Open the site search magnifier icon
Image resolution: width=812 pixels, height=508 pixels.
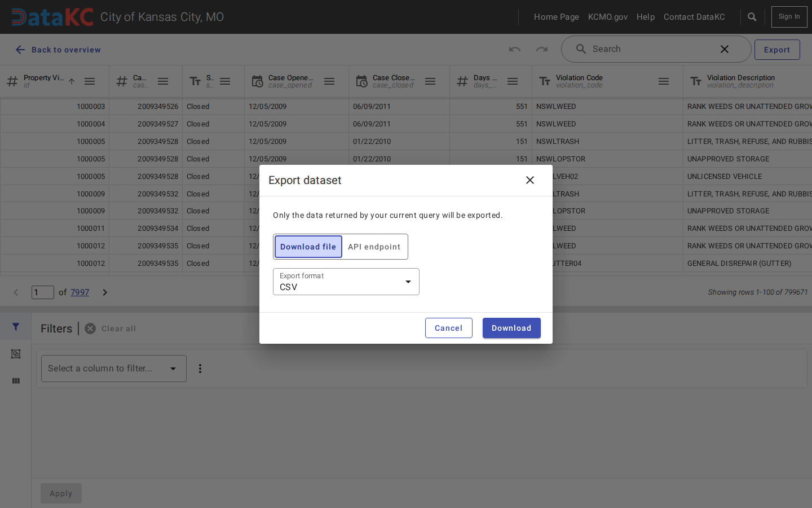[752, 17]
